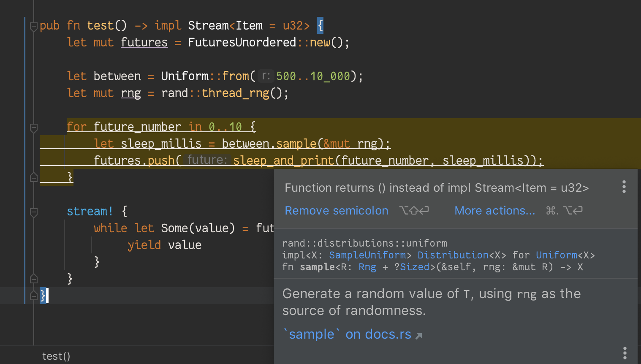Click the 'Stream' return type in the signature
641x364 pixels.
pos(208,25)
